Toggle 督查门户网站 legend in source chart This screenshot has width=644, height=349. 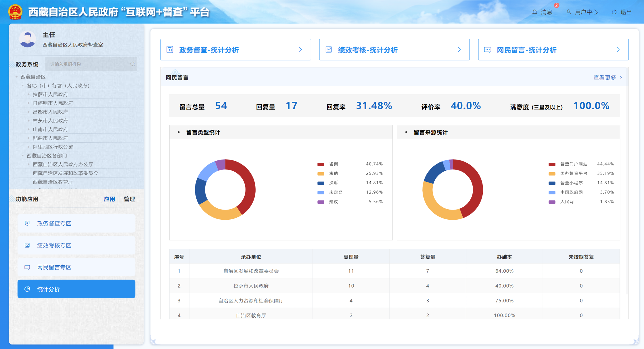click(573, 164)
